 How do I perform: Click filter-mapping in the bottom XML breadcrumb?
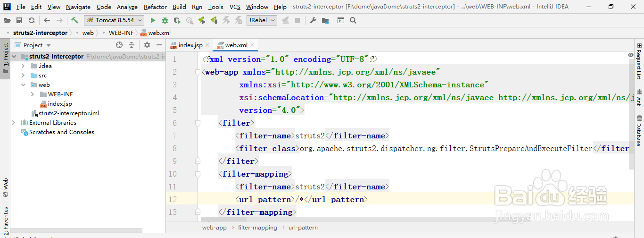pyautogui.click(x=257, y=228)
